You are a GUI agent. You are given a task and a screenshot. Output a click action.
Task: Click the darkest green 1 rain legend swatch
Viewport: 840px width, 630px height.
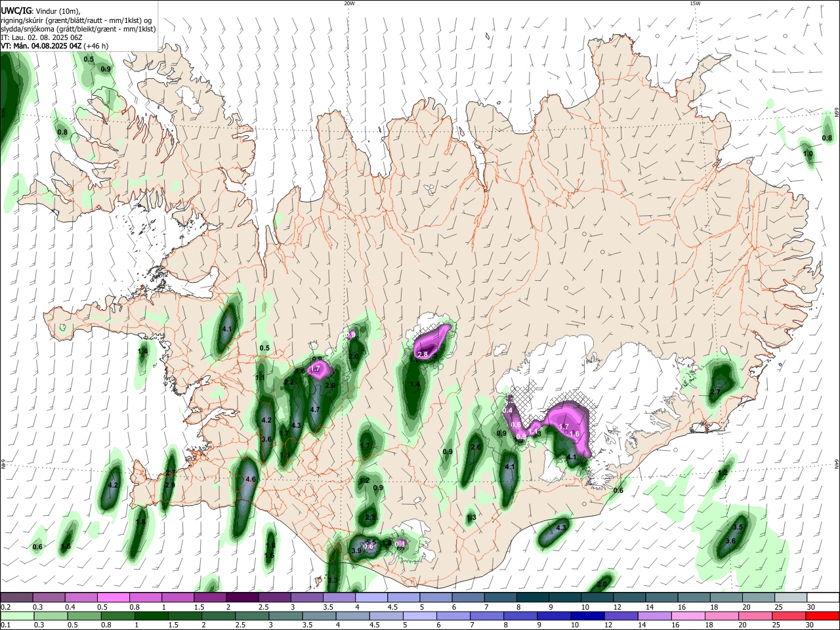coord(151,616)
